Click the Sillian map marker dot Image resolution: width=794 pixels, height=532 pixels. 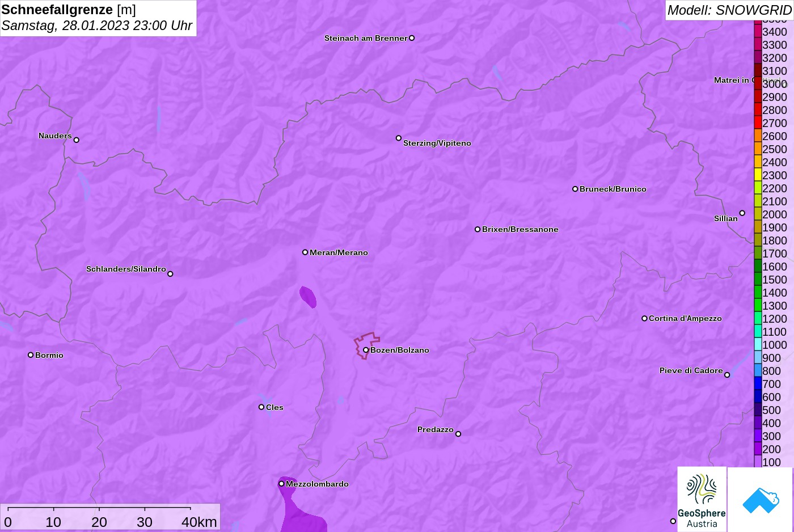pyautogui.click(x=742, y=213)
